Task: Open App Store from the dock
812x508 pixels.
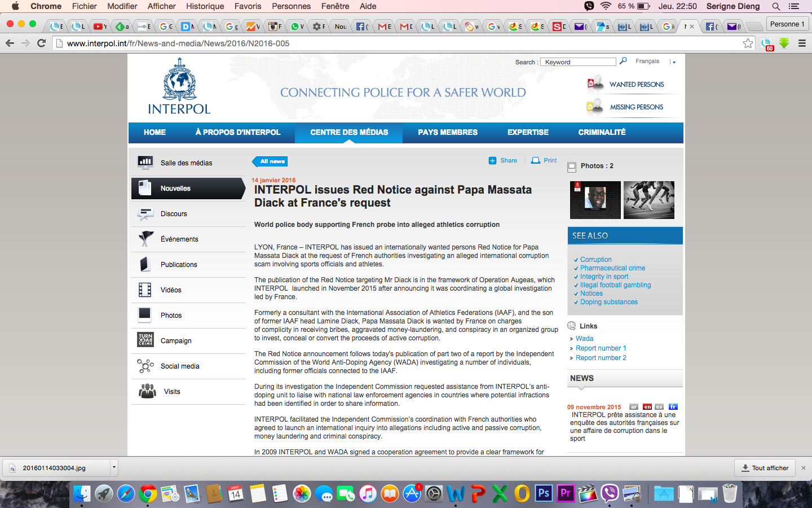Action: click(412, 493)
